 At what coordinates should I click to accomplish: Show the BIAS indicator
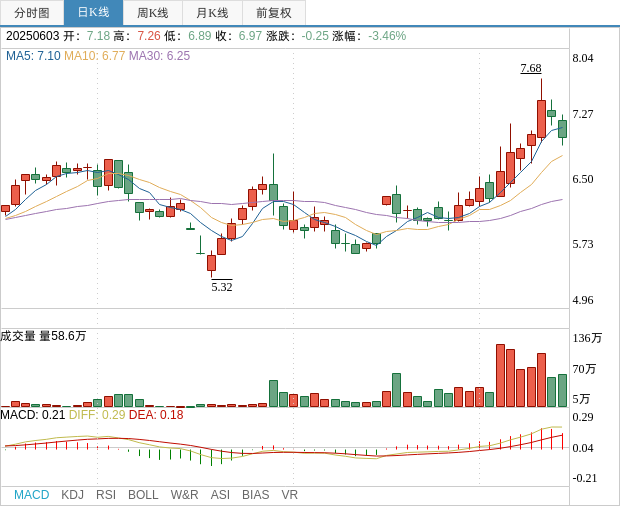pos(255,495)
